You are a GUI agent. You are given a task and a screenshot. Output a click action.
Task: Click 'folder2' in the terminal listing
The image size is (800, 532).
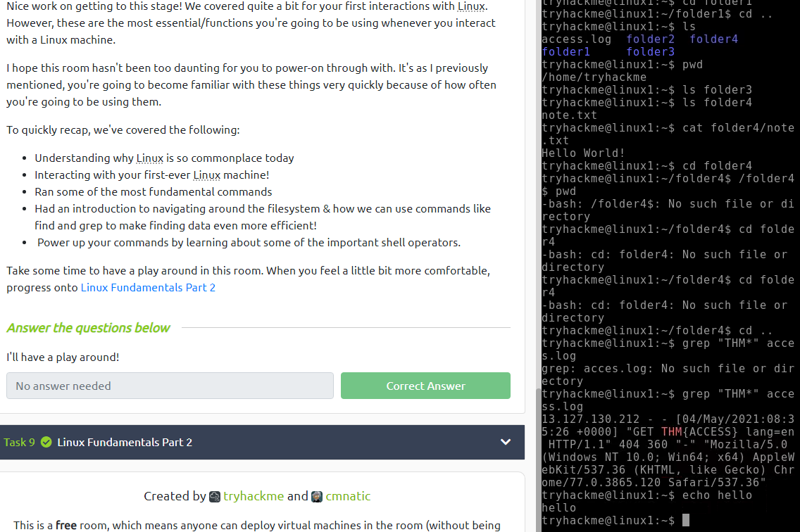coord(650,39)
